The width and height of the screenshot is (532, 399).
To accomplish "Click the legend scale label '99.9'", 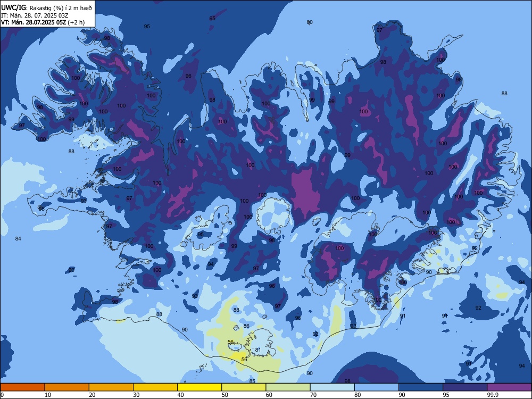I will 493,395.
